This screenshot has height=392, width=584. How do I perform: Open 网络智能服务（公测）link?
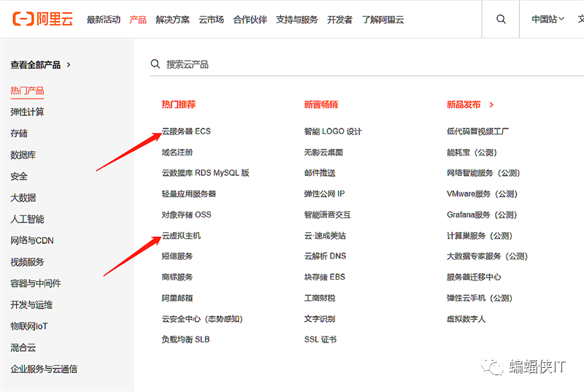tap(483, 173)
